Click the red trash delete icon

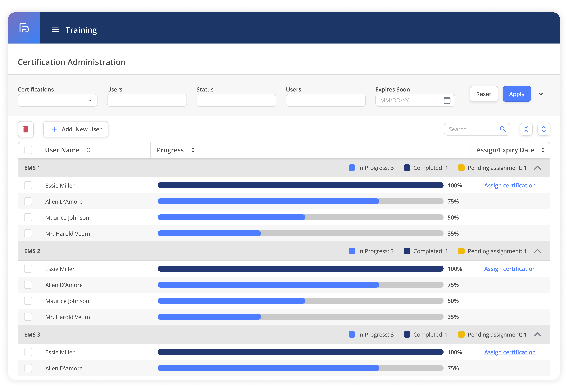tap(26, 129)
